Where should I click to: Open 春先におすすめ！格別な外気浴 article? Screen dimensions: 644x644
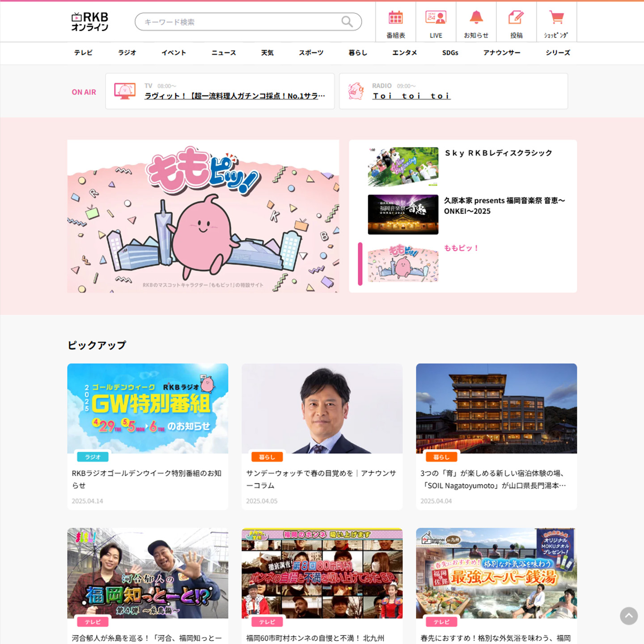(496, 638)
